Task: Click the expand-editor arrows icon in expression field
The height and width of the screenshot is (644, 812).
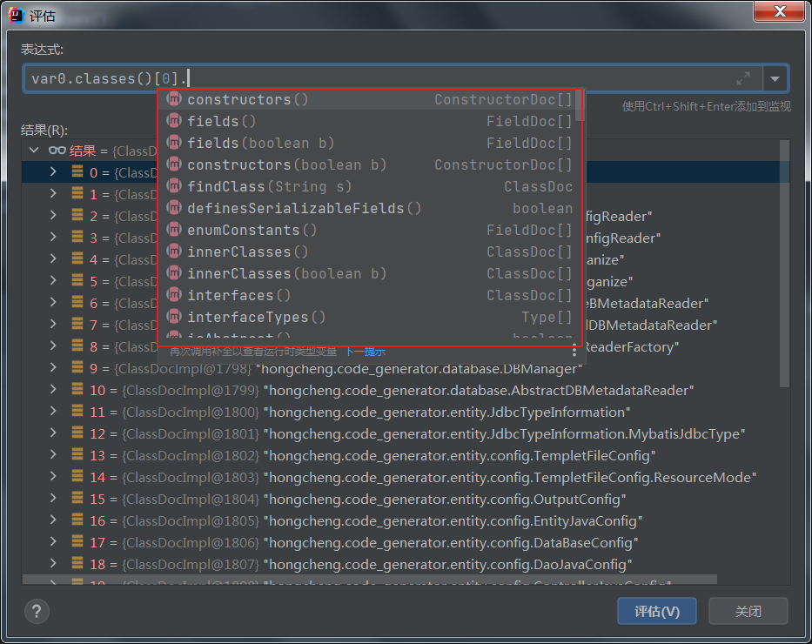Action: 743,78
